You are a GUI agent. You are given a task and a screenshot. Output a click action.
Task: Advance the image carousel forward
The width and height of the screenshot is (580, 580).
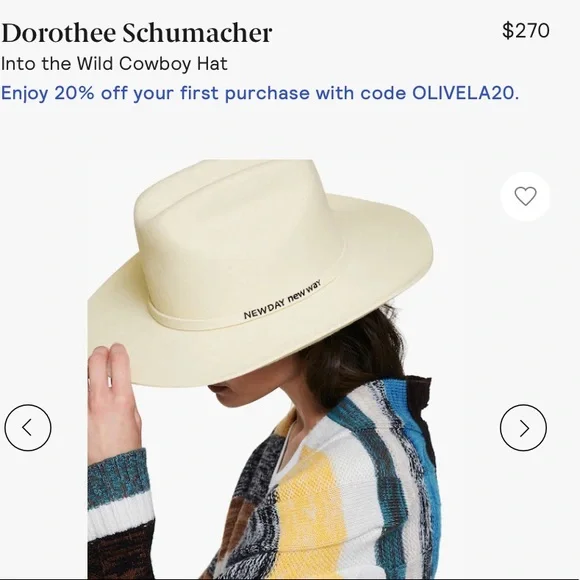click(523, 428)
